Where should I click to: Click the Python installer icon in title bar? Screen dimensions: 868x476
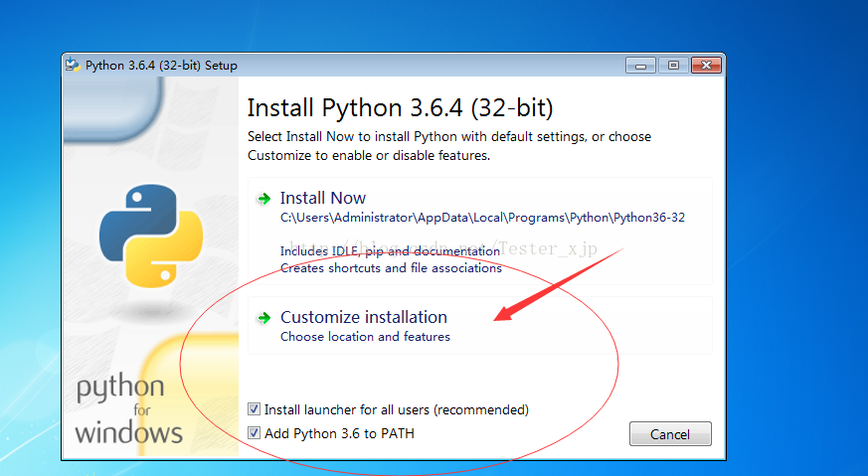[73, 65]
